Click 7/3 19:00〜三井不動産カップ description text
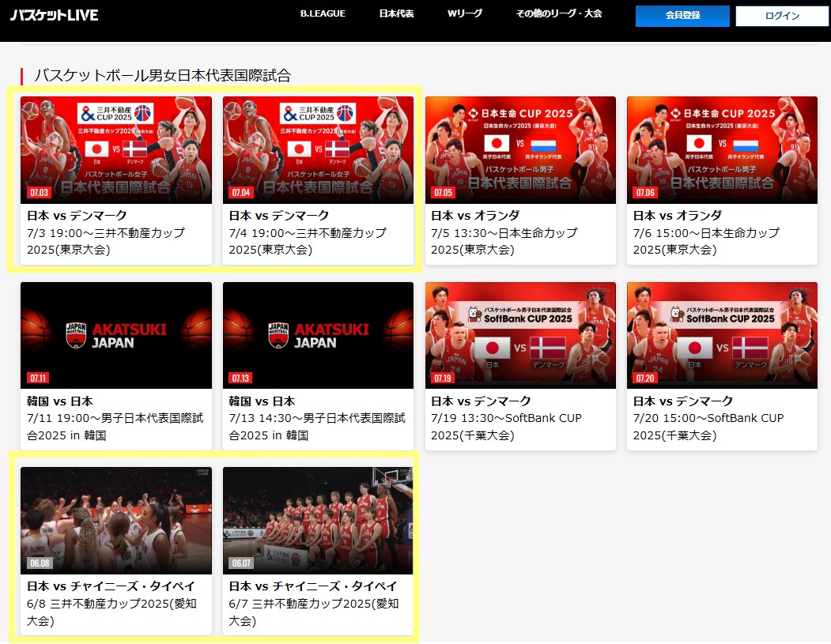The height and width of the screenshot is (644, 831). (x=106, y=241)
